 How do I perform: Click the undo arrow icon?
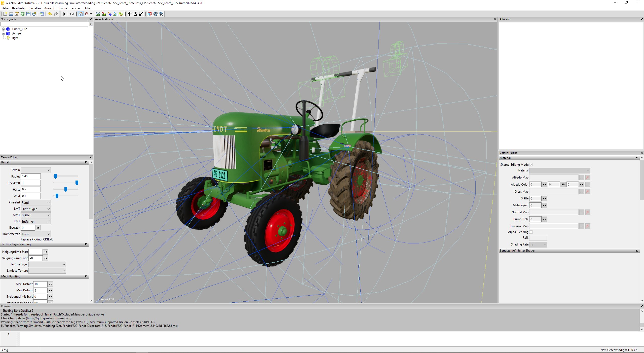click(x=50, y=14)
